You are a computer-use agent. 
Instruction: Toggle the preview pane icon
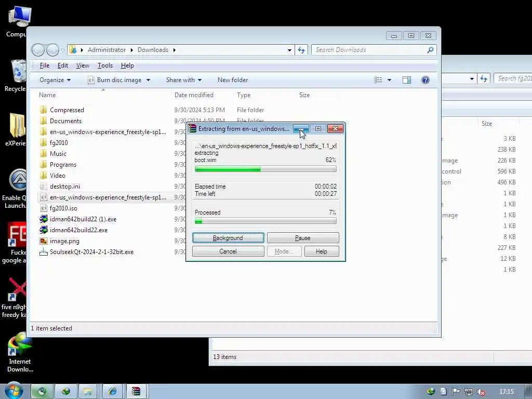406,80
